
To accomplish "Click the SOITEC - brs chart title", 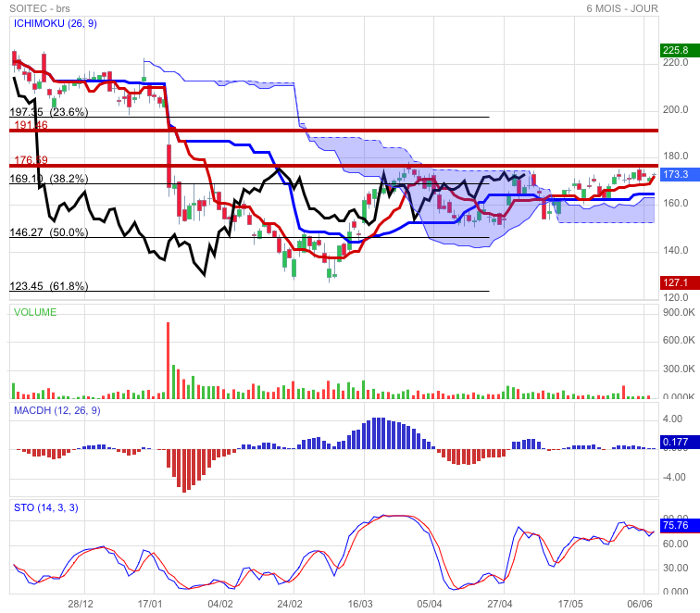I will pos(40,8).
